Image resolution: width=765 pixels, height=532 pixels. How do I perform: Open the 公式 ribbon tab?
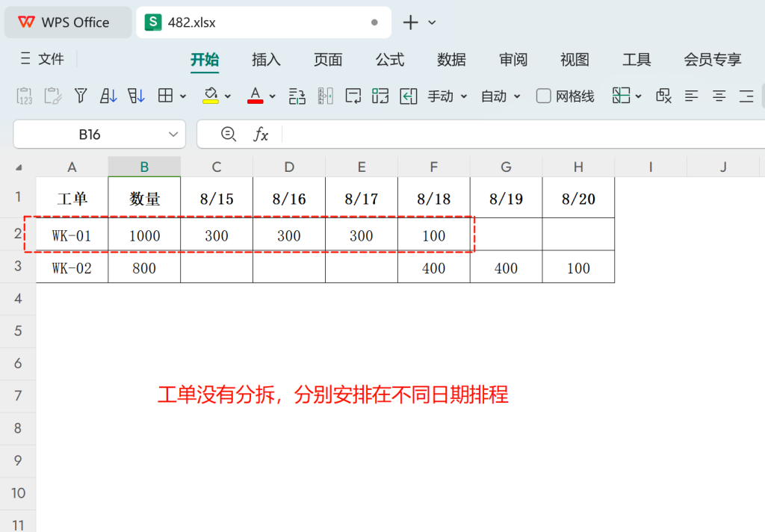[390, 60]
